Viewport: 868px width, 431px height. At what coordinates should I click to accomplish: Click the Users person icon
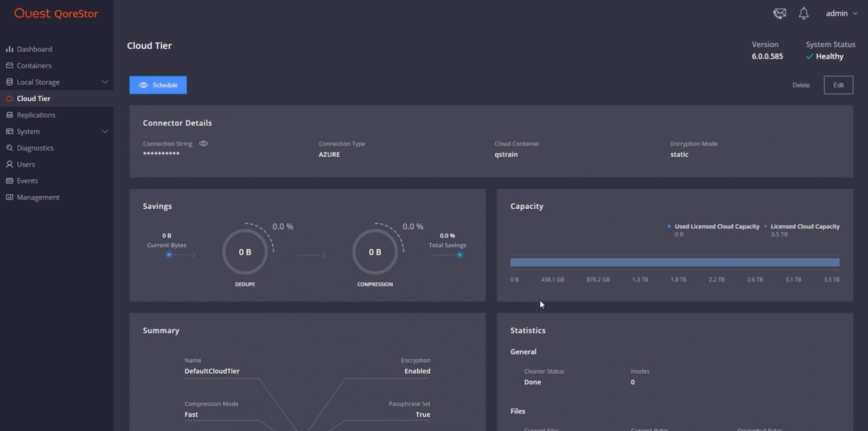point(9,164)
